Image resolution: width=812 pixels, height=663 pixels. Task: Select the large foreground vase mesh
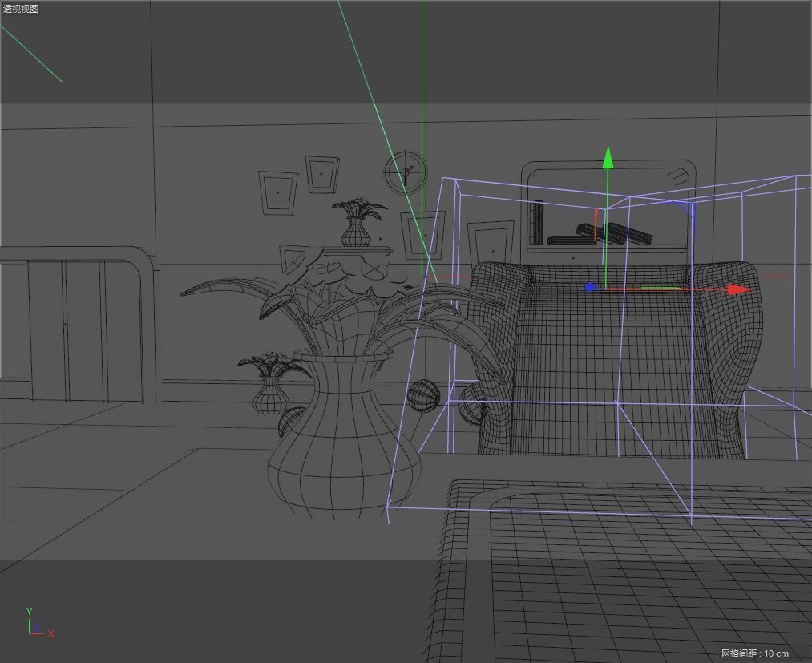click(345, 435)
